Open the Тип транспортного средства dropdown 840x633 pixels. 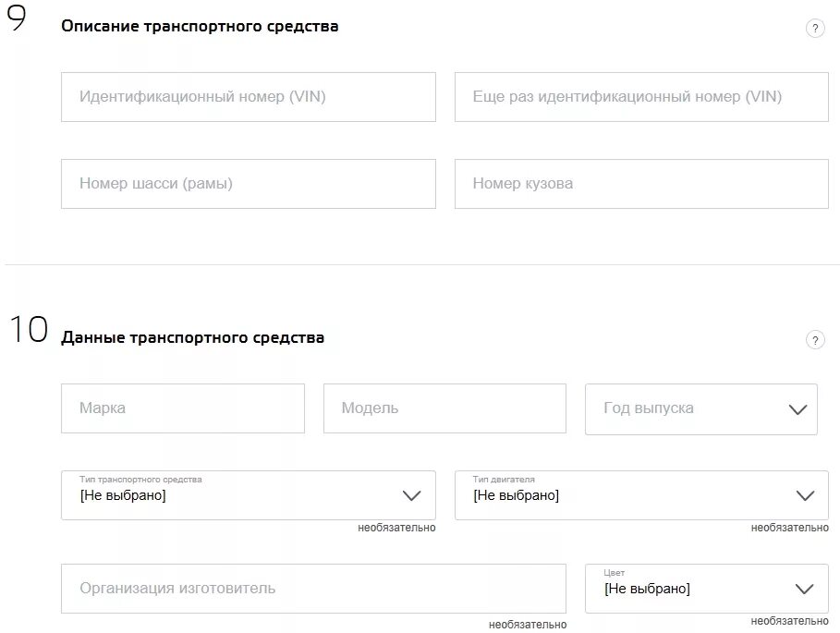(x=248, y=495)
